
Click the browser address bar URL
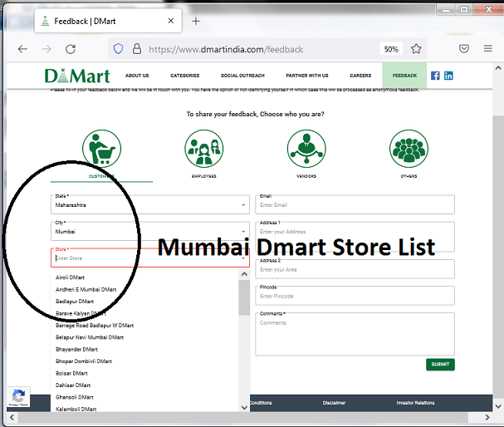(226, 49)
